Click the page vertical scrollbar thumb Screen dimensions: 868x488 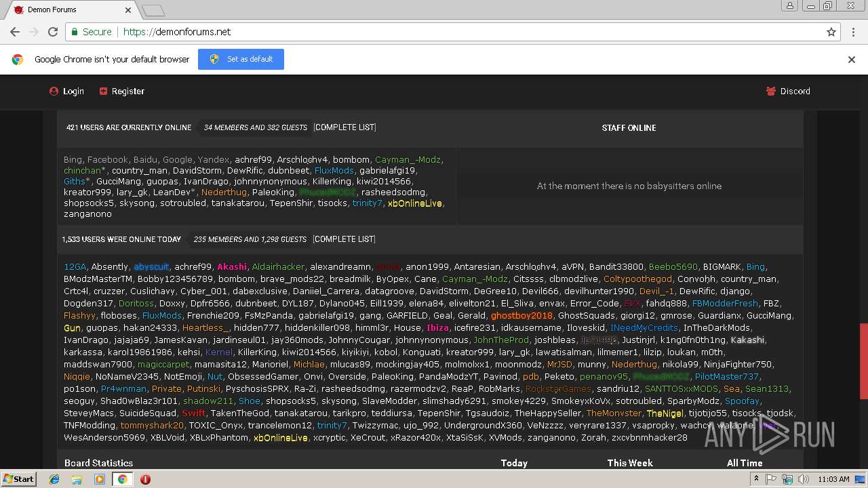pyautogui.click(x=863, y=361)
